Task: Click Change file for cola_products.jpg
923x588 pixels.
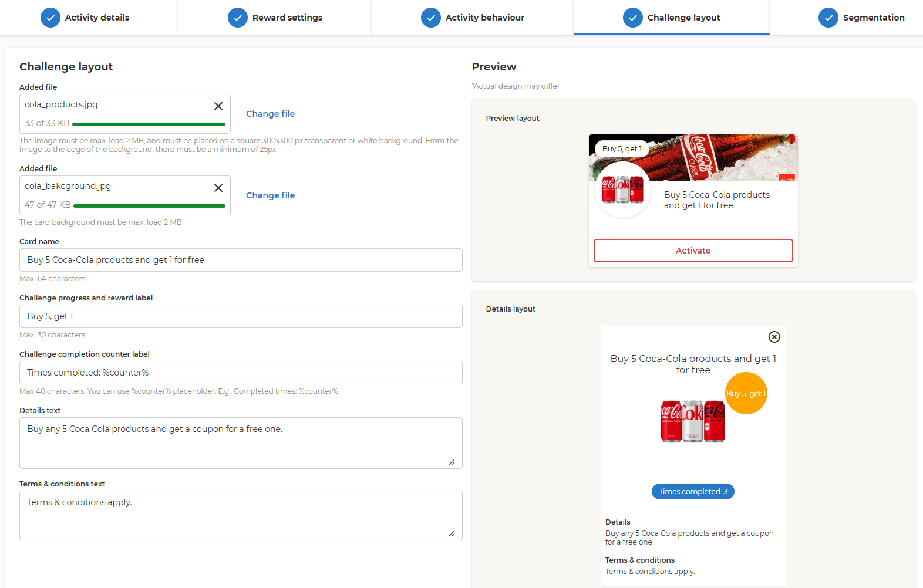Action: point(270,114)
